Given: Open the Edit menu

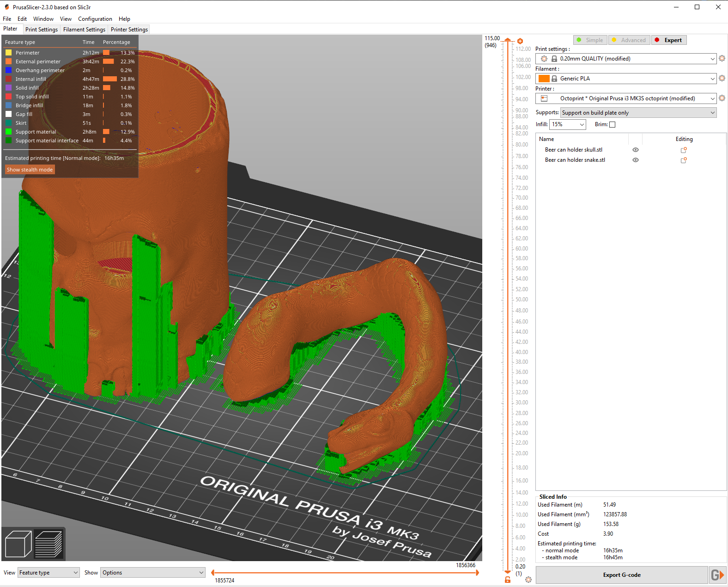Looking at the screenshot, I should coord(22,19).
